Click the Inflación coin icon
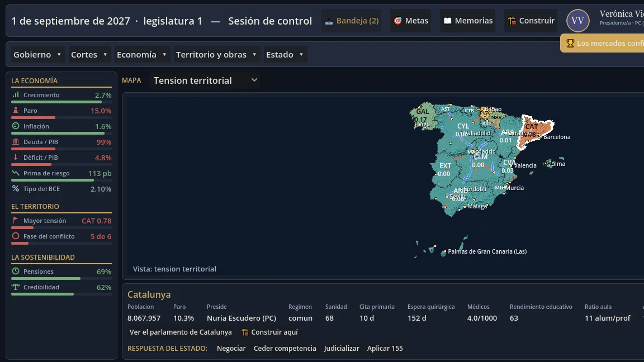The height and width of the screenshot is (362, 644). pos(16,126)
